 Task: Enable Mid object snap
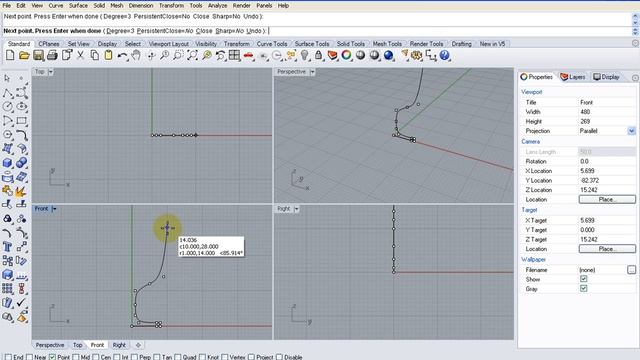click(76, 357)
